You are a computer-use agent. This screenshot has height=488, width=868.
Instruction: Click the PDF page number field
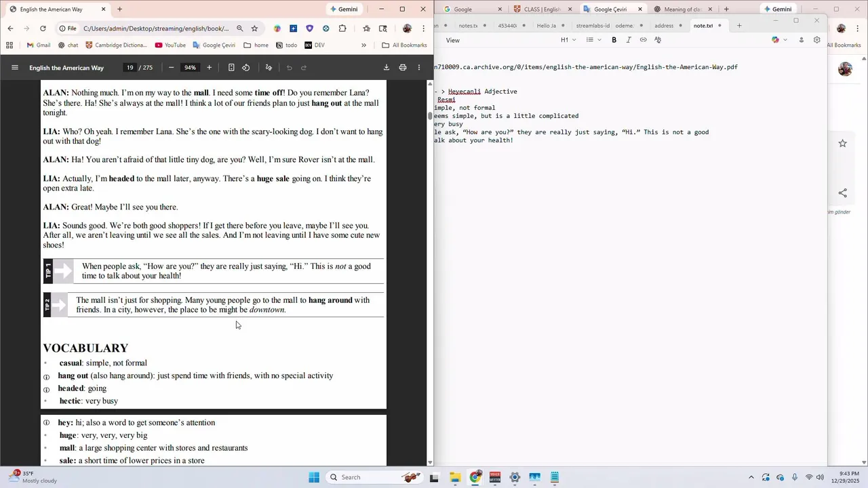tap(130, 68)
